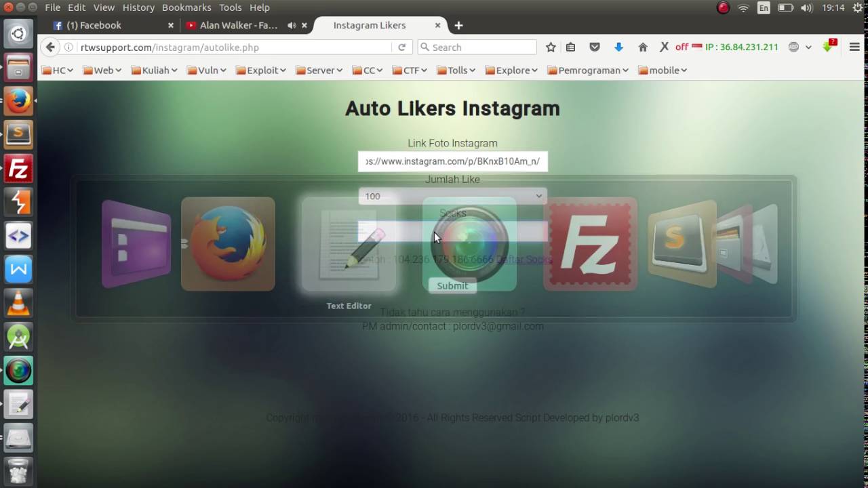868x488 pixels.
Task: Close the Instagram Likers tab
Action: pos(437,25)
